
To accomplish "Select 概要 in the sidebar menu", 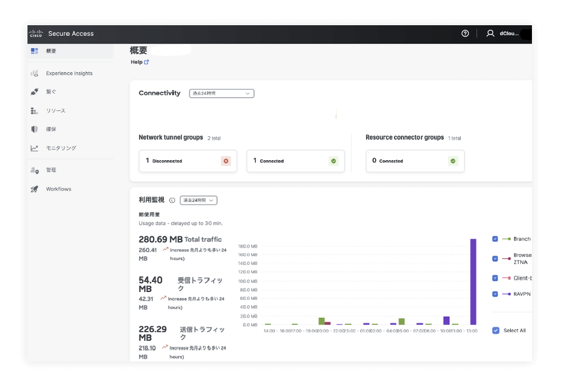I will click(x=51, y=51).
